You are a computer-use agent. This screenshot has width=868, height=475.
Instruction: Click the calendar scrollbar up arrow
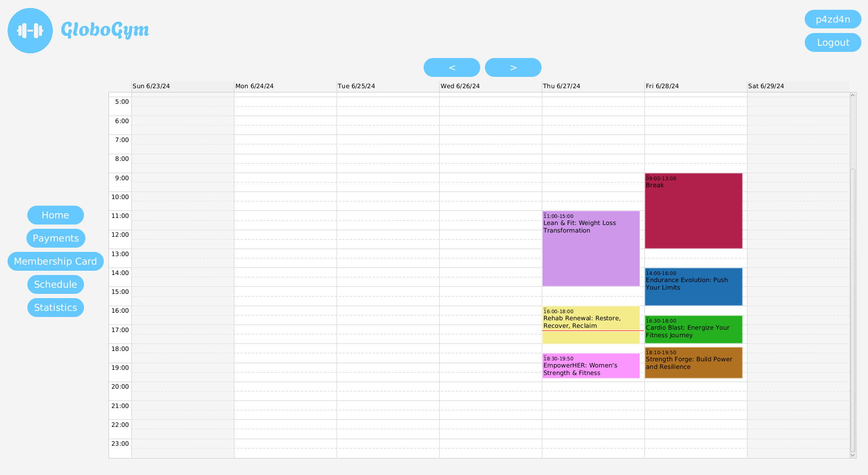[x=852, y=95]
